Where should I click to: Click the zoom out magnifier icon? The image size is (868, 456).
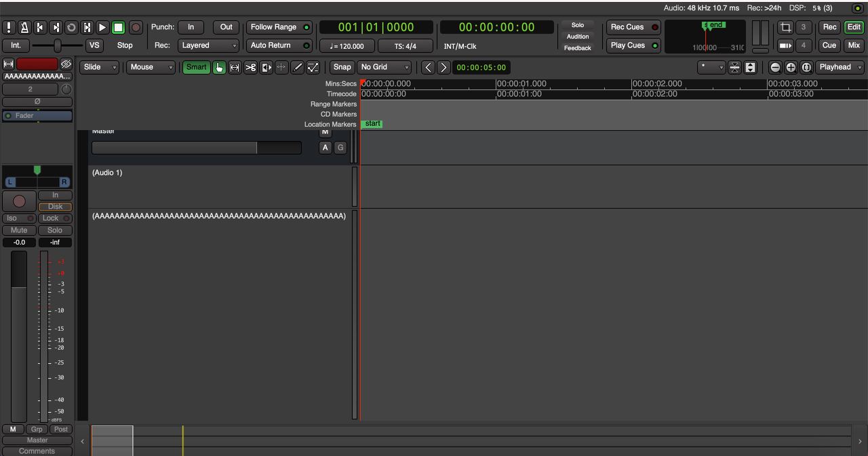tap(775, 68)
